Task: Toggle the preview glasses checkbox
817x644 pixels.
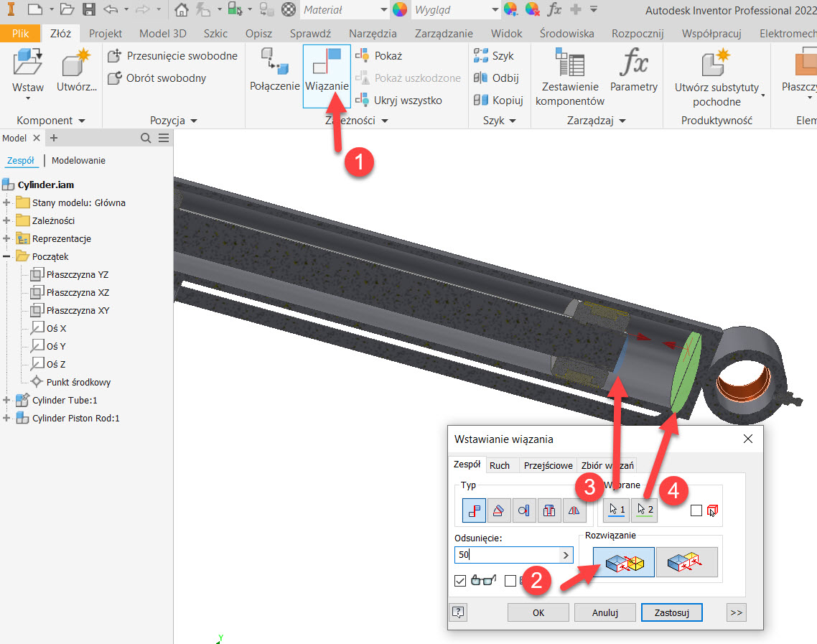Action: pyautogui.click(x=461, y=581)
